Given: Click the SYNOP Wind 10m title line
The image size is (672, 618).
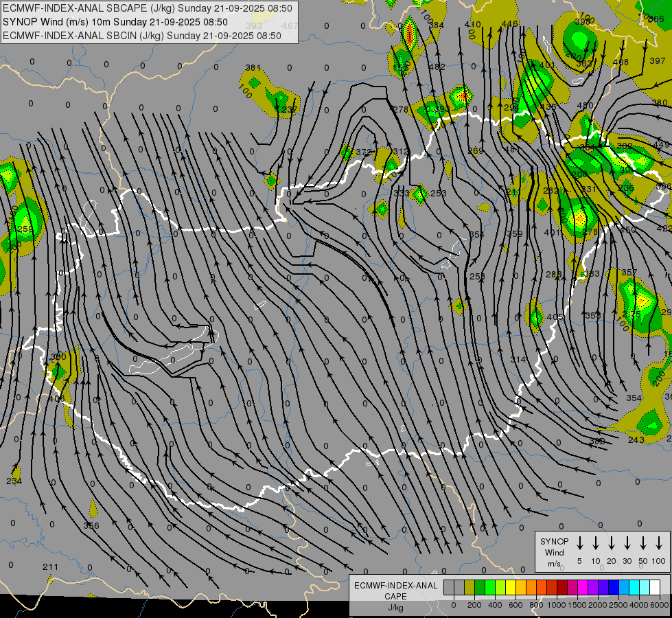Looking at the screenshot, I should pos(115,22).
